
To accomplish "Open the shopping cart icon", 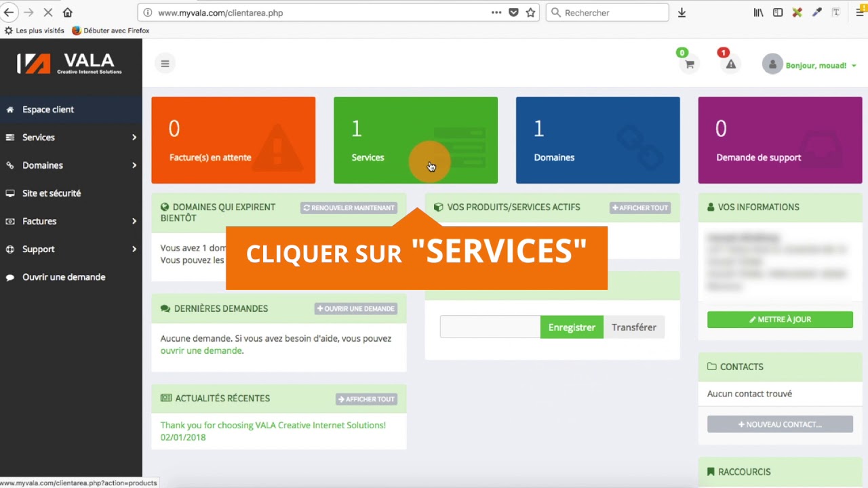I will 690,64.
